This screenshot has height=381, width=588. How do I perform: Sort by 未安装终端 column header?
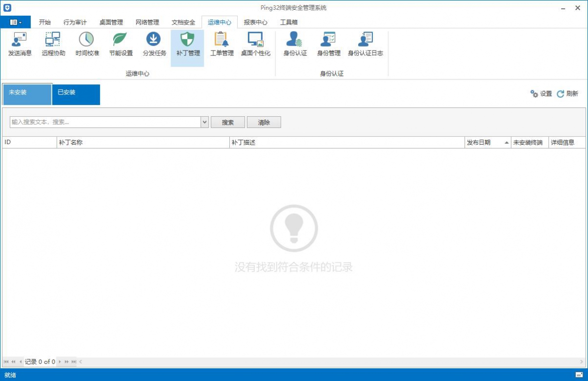pos(530,143)
